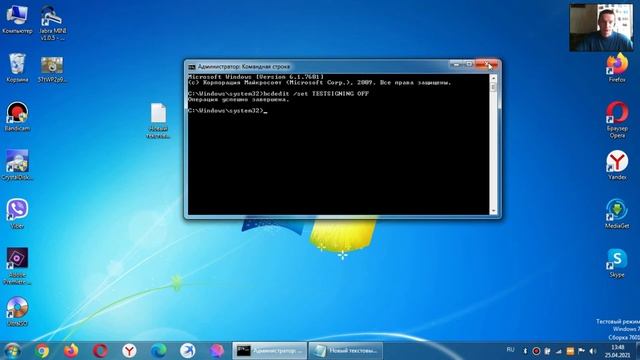
Task: Launch Firefox from the taskbar
Action: (x=71, y=351)
